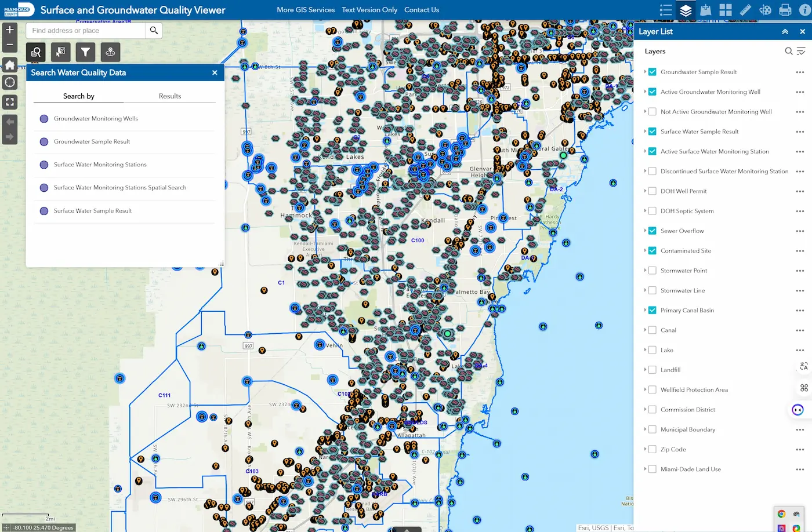Uncheck Active Groundwater Monitoring Well layer
The height and width of the screenshot is (532, 812).
point(652,92)
